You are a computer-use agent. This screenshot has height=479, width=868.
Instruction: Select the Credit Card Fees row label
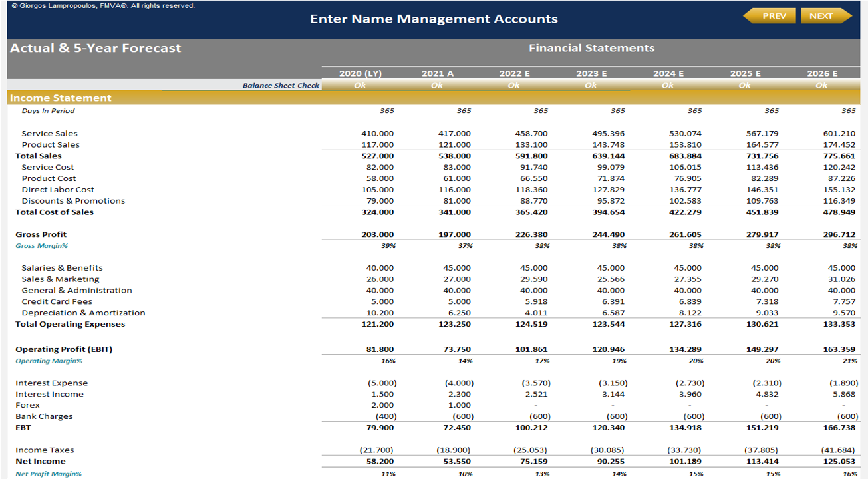[57, 302]
